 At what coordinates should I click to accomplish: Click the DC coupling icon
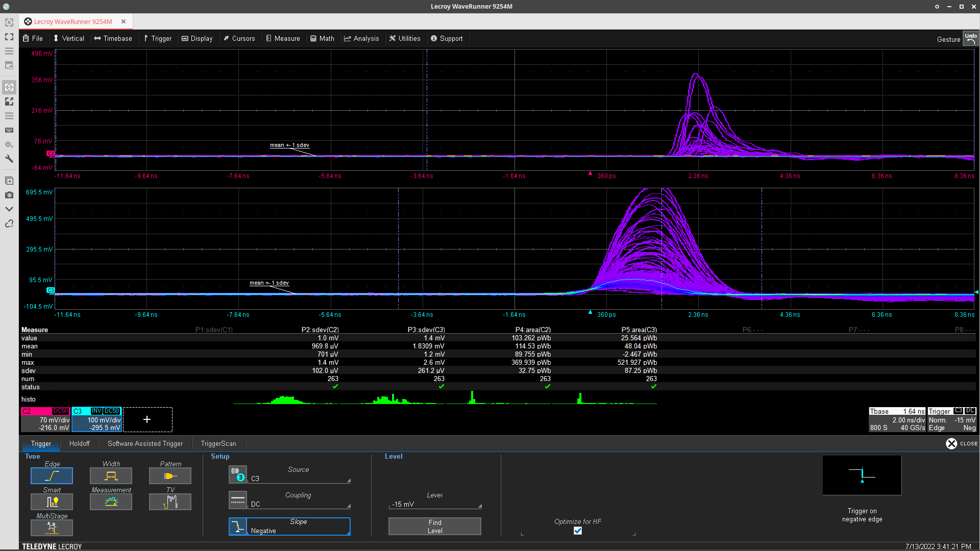tap(237, 500)
